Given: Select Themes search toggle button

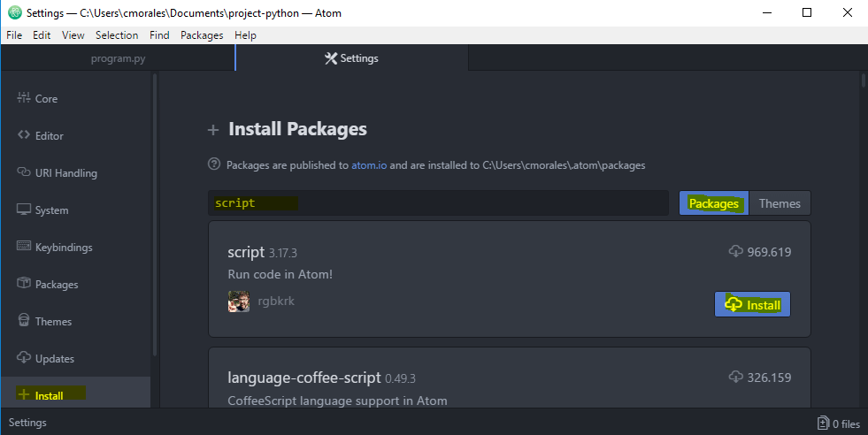Looking at the screenshot, I should [780, 203].
